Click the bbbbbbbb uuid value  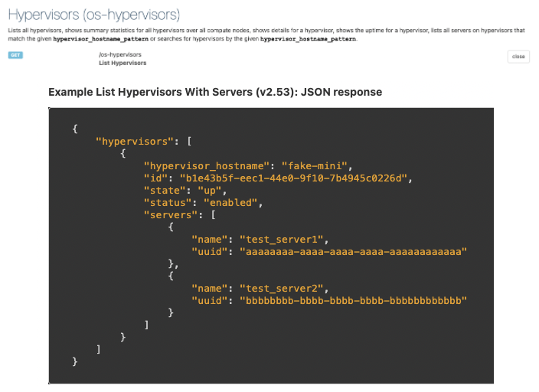point(353,301)
